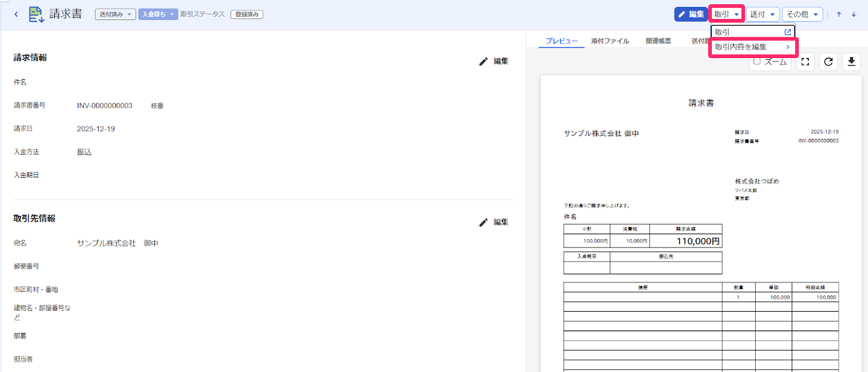The height and width of the screenshot is (372, 868).
Task: Go to previous record with up arrow
Action: coord(839,15)
